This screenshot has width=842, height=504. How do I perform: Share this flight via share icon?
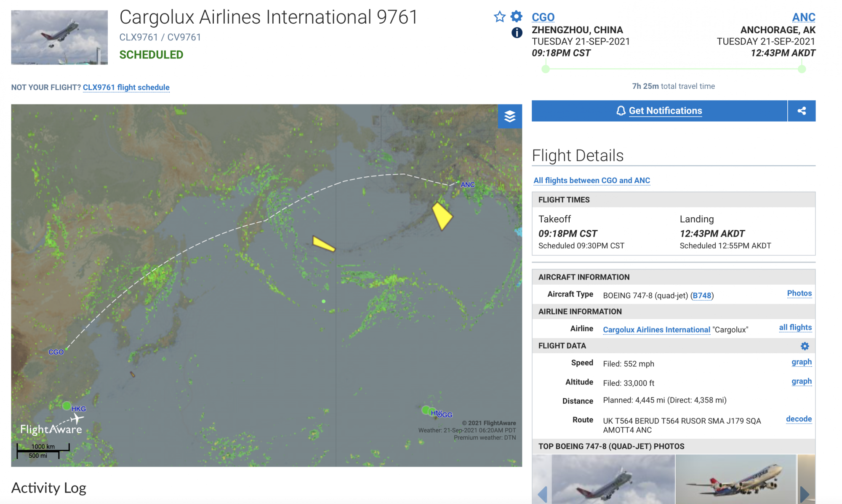click(802, 111)
